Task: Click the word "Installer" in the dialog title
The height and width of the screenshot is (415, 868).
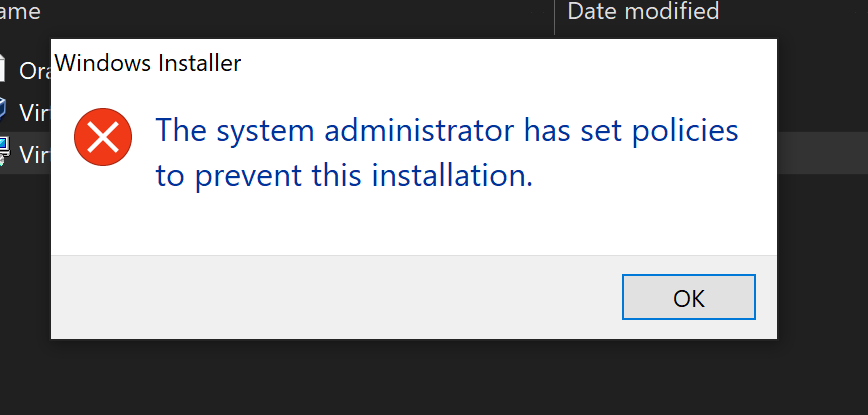Action: [x=198, y=63]
